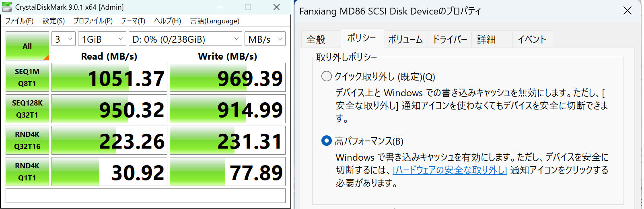This screenshot has height=209, width=644.
Task: Open the drive D: selection dropdown
Action: tap(185, 39)
